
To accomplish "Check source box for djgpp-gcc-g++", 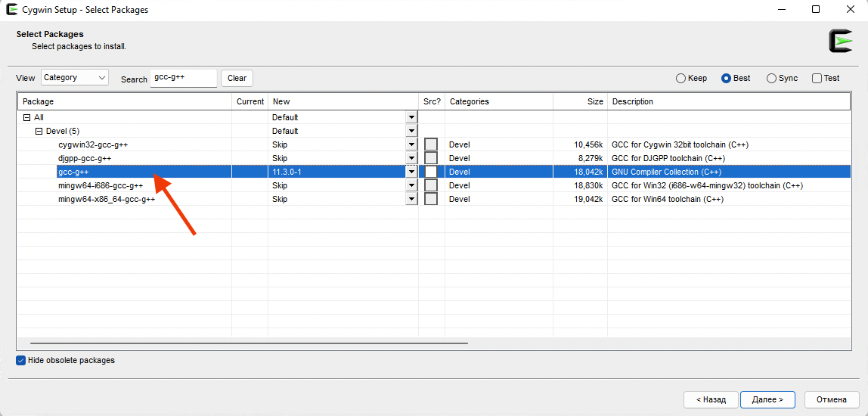I will 431,158.
